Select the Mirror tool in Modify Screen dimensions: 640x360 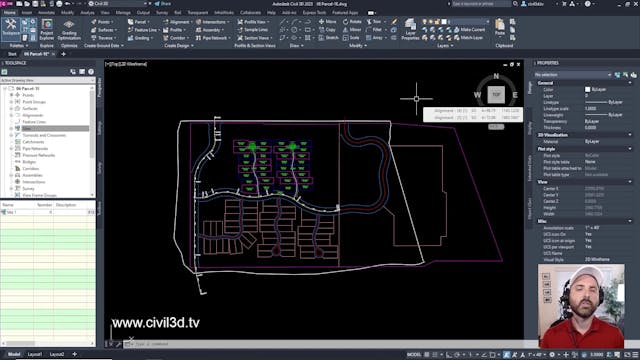tap(352, 30)
